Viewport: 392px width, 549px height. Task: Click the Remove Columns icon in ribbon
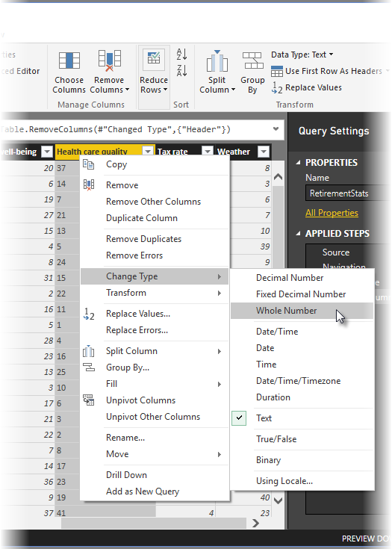109,61
